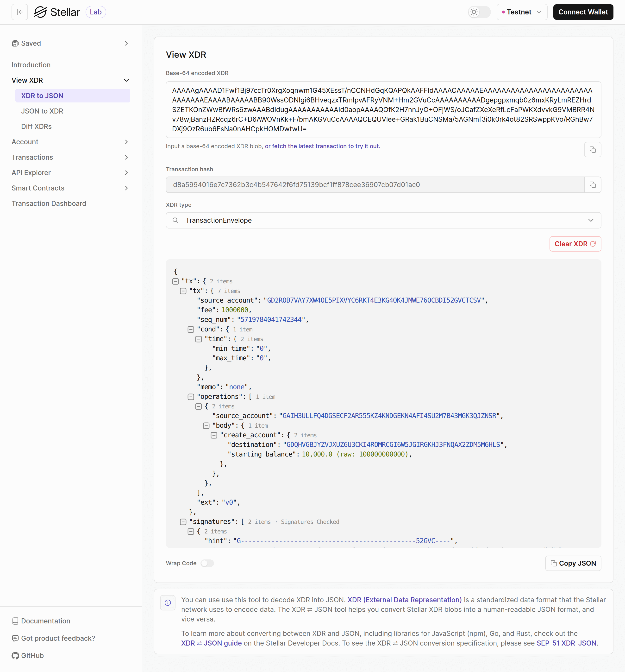The width and height of the screenshot is (625, 672).
Task: Open the TransactionEnvelope XDR type dropdown
Action: coord(591,220)
